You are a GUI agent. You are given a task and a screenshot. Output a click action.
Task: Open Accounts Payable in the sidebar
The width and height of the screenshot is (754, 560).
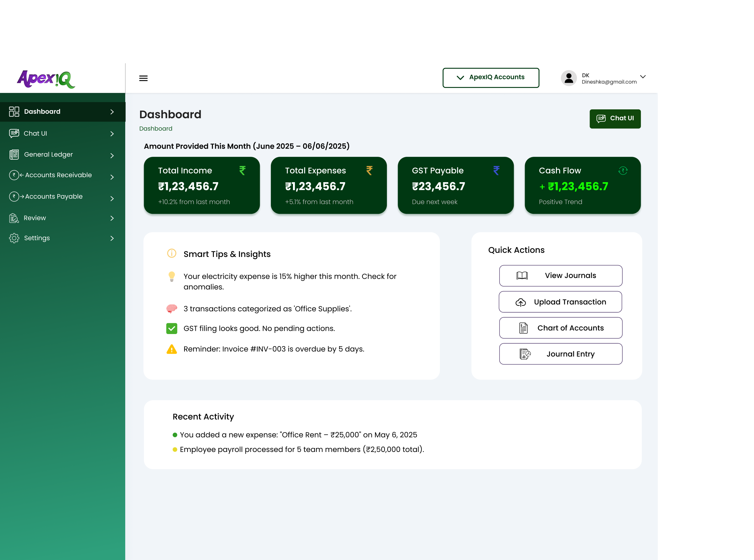54,197
